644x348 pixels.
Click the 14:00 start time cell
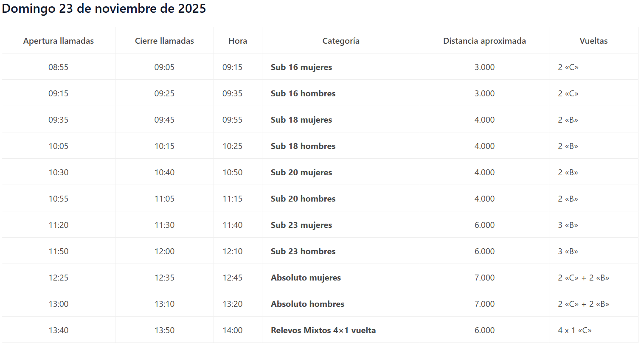click(233, 331)
